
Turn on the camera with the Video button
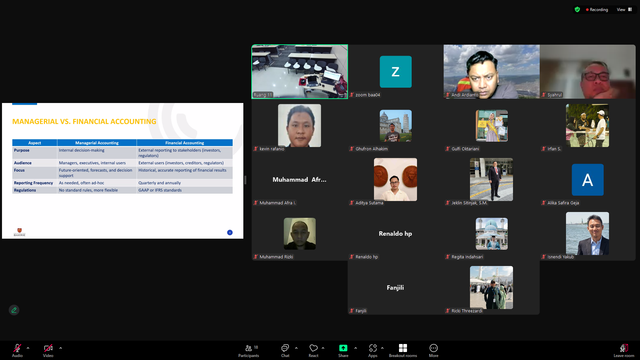click(48, 350)
